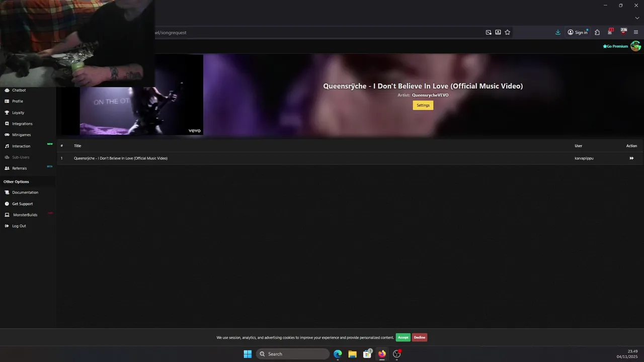Click the Profile card icon
Screen dimensions: 644x362
(x=7, y=102)
